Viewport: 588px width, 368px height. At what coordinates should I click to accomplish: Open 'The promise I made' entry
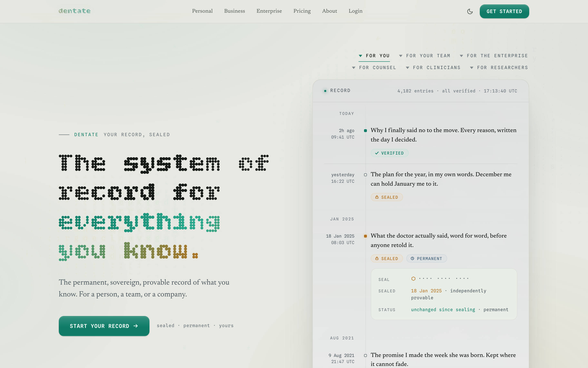pos(443,359)
